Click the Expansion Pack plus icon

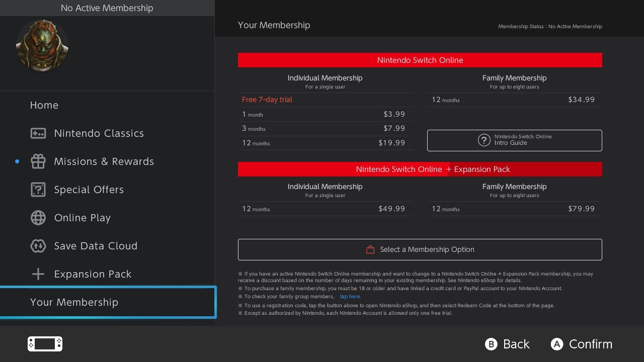(x=38, y=274)
